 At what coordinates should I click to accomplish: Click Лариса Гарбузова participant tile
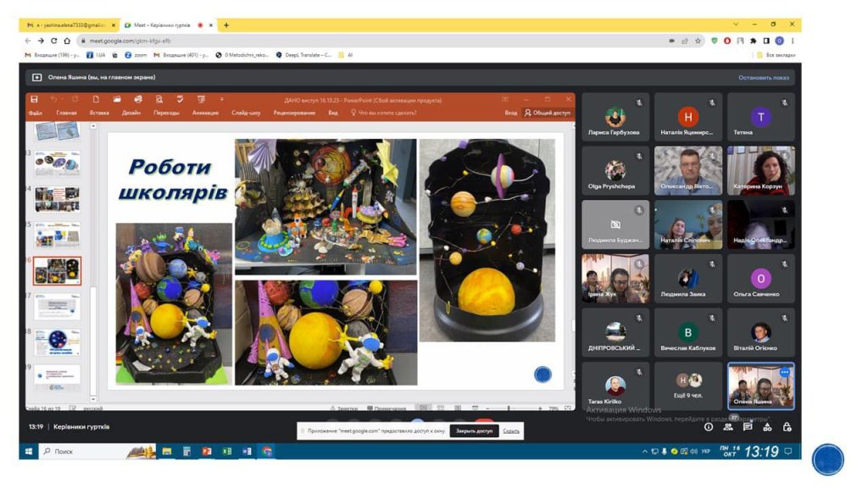tap(615, 116)
